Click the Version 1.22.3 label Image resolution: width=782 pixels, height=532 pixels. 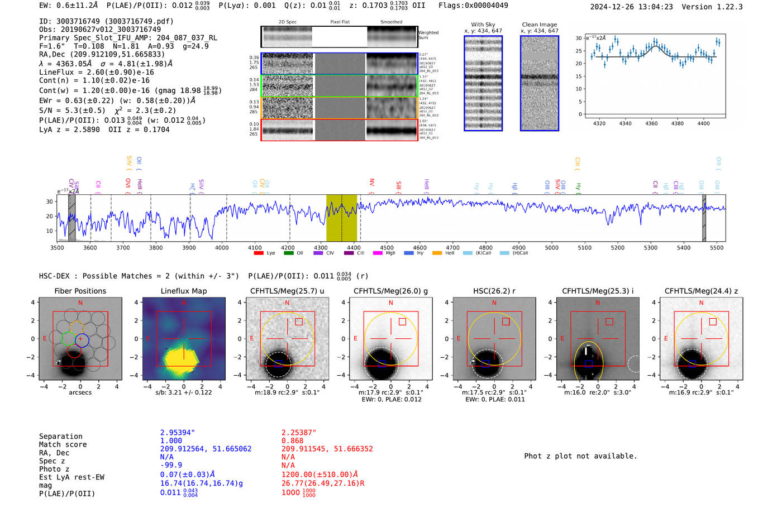pos(712,7)
